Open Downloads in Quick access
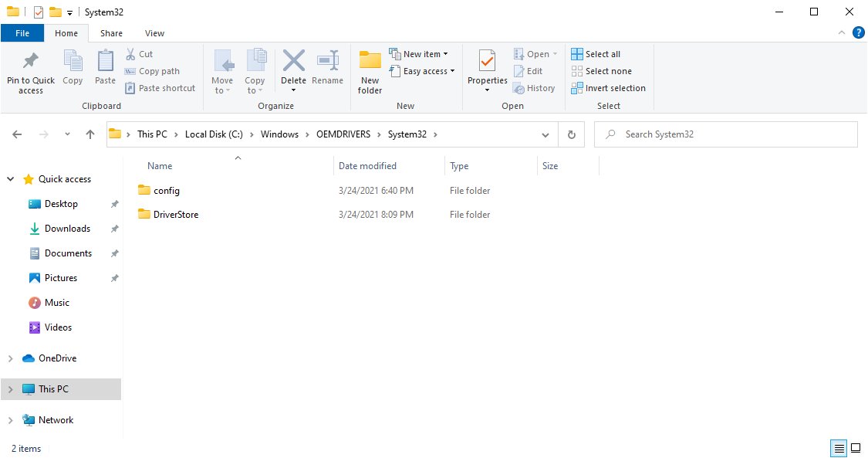The height and width of the screenshot is (458, 868). pyautogui.click(x=67, y=228)
